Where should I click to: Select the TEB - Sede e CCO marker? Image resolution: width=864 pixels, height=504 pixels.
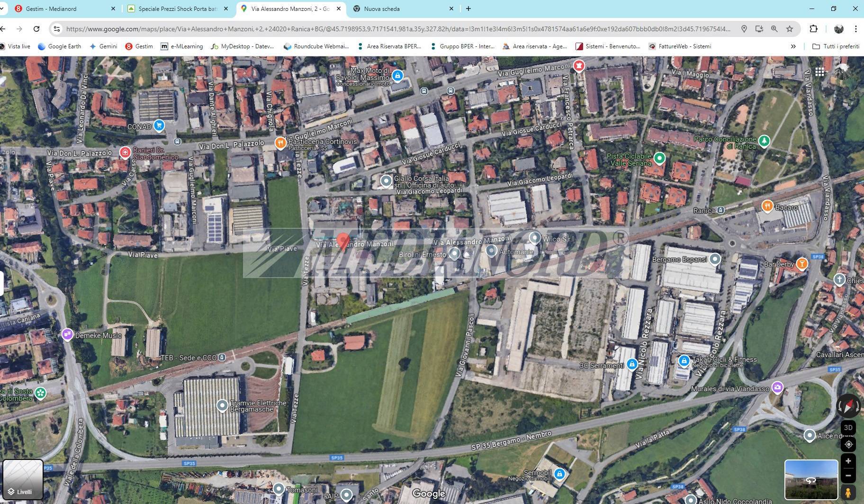tap(222, 358)
